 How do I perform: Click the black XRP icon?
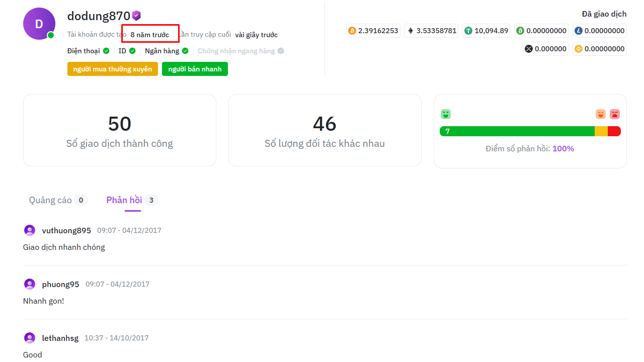click(529, 49)
